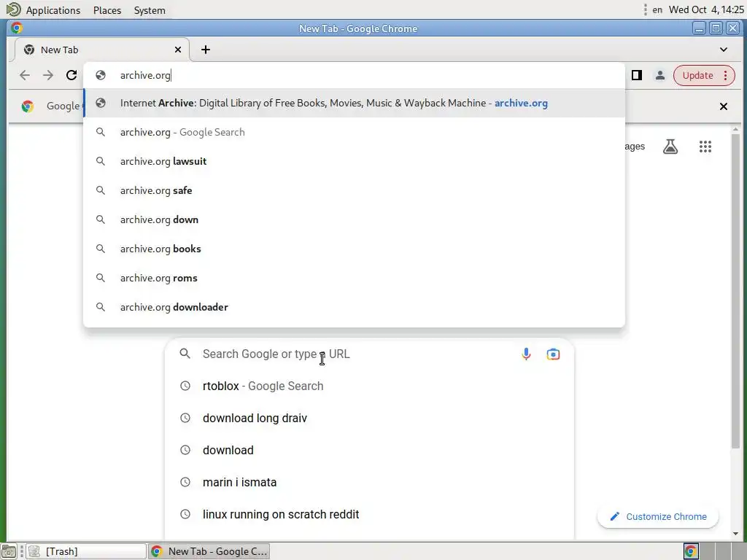Image resolution: width=747 pixels, height=560 pixels.
Task: Close the New Tab tab
Action: pyautogui.click(x=178, y=50)
